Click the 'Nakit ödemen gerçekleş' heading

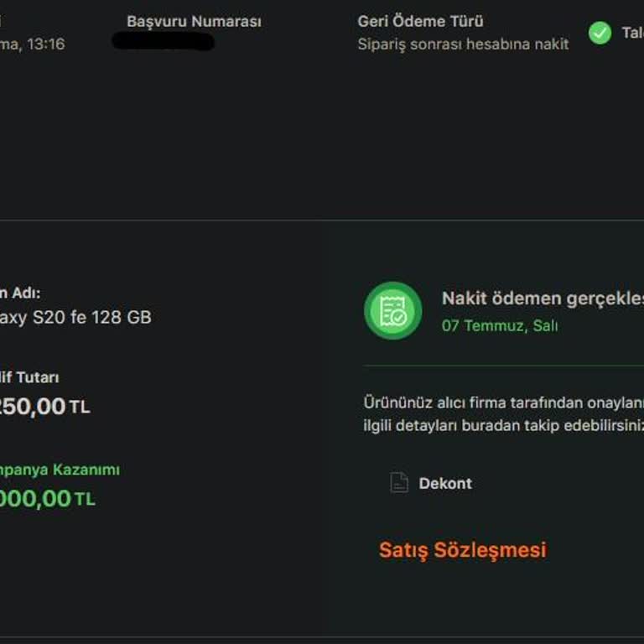[x=543, y=299]
